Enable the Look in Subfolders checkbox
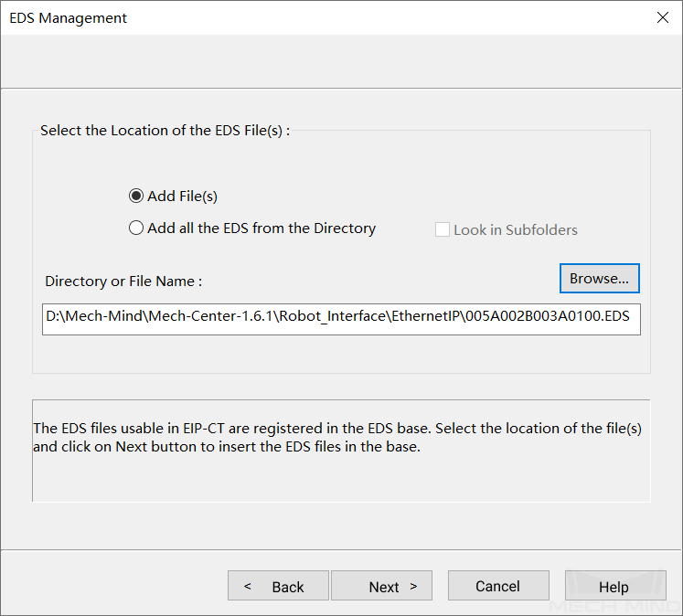Screen dimensions: 683x616 pos(443,229)
